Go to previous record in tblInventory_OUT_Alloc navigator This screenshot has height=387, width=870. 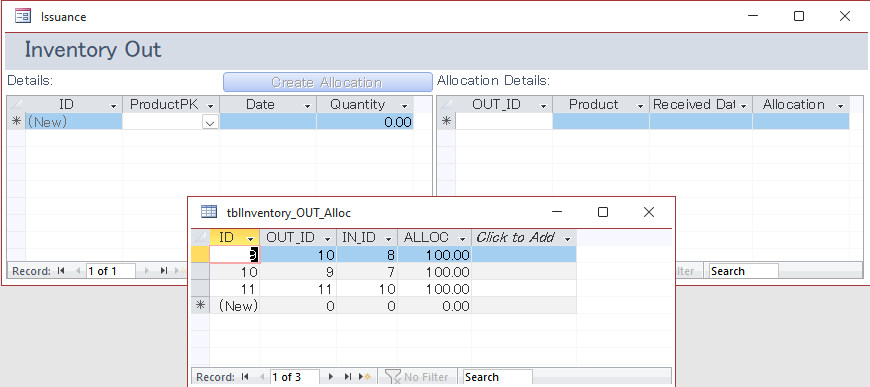pyautogui.click(x=261, y=377)
